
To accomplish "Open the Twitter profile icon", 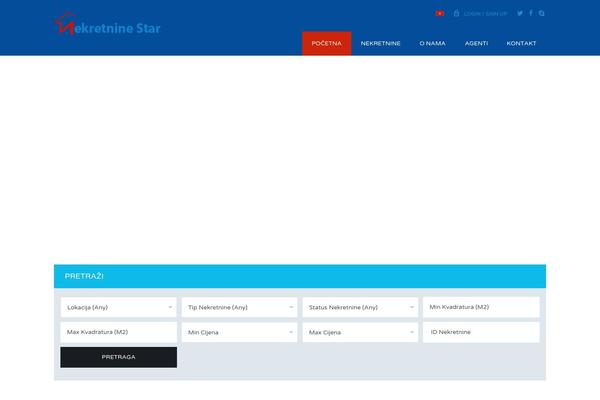I will coord(520,13).
